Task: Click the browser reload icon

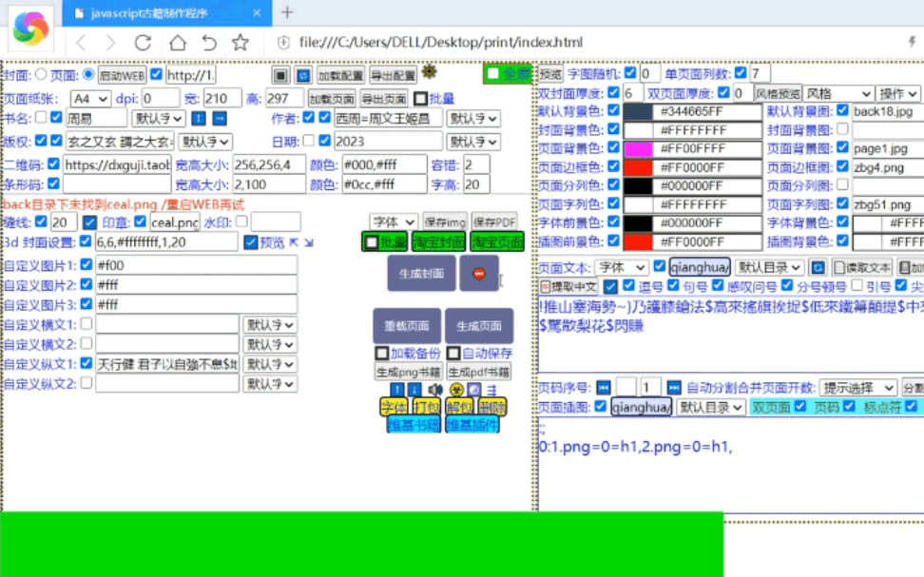Action: (143, 43)
